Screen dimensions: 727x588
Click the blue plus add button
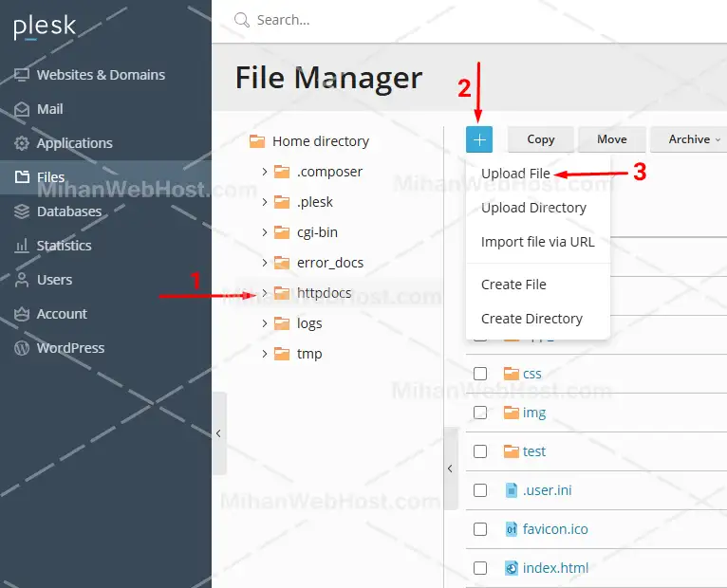click(x=479, y=139)
